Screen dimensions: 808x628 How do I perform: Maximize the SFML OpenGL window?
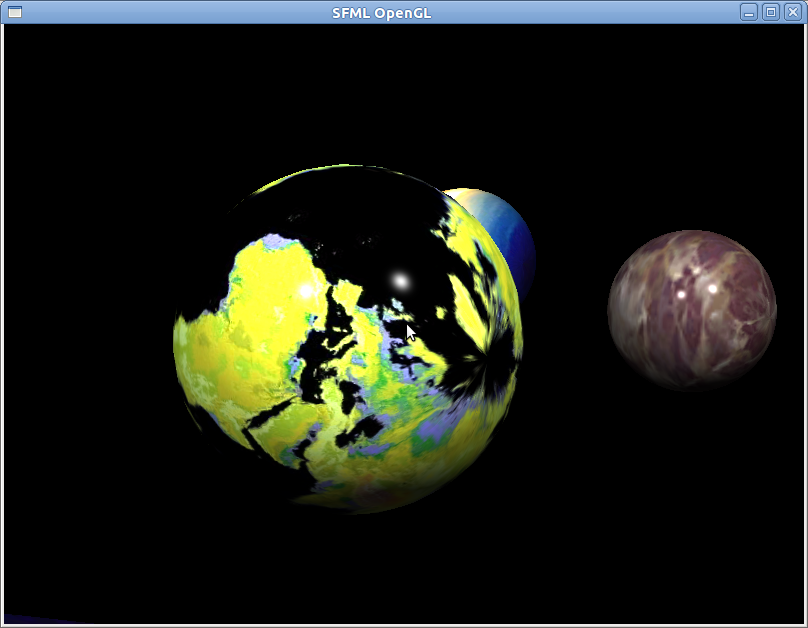click(x=771, y=12)
